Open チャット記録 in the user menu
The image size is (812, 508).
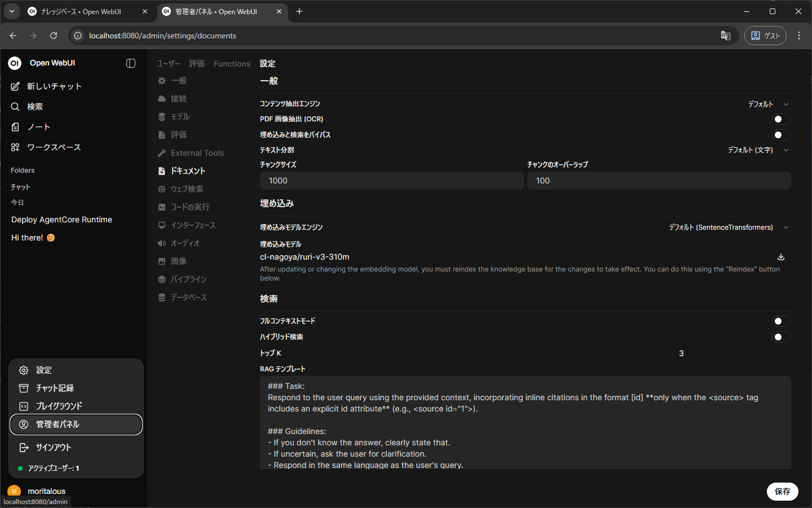pyautogui.click(x=76, y=388)
